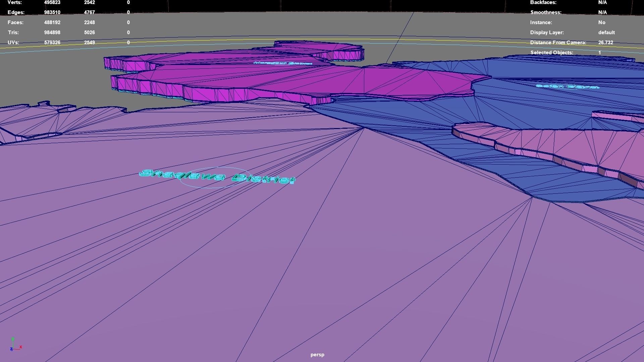Click the Backfaces N/A readout

click(x=602, y=2)
